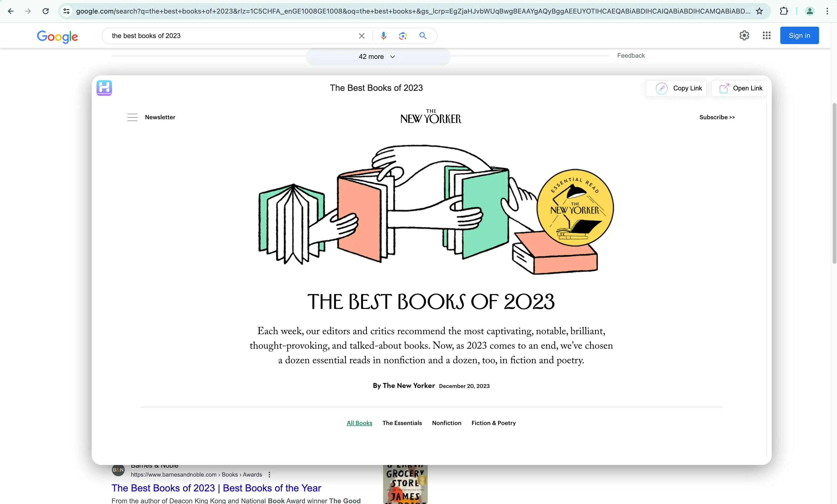The width and height of the screenshot is (837, 504).
Task: Open New Yorker hamburger menu
Action: (x=132, y=117)
